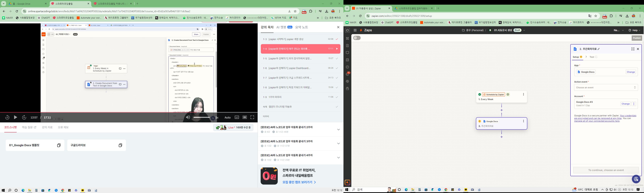The image size is (644, 193).
Task: Enter fullscreen on the lecture player
Action: point(252,117)
